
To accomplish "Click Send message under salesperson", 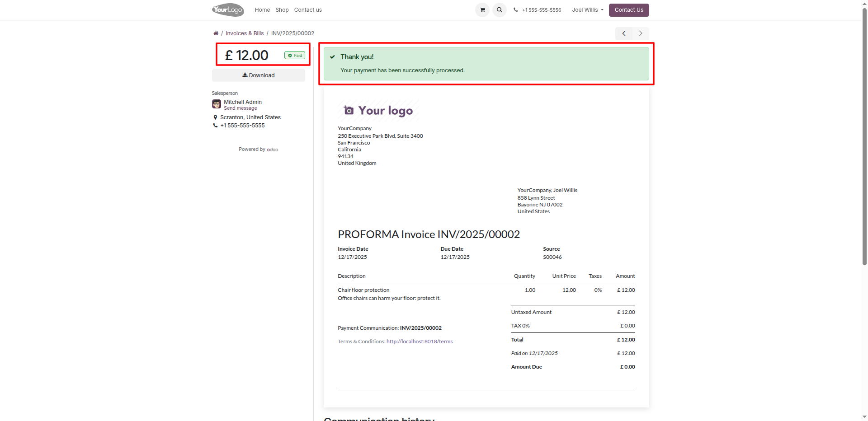I will pyautogui.click(x=241, y=108).
